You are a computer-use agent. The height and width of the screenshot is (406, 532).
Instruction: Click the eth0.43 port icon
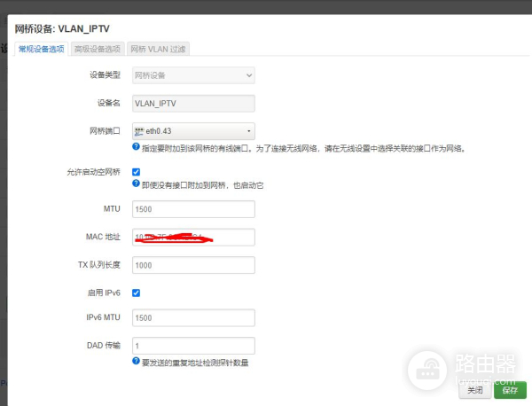[x=139, y=131]
